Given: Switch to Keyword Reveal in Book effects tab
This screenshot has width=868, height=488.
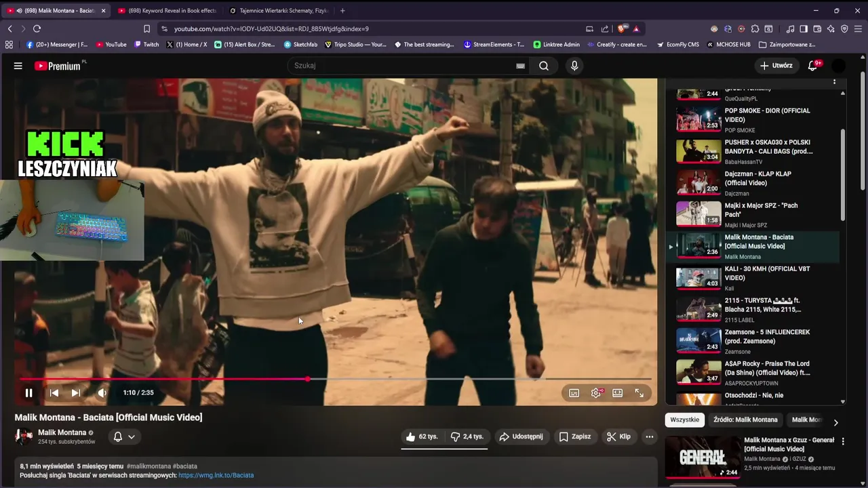Looking at the screenshot, I should tap(166, 11).
